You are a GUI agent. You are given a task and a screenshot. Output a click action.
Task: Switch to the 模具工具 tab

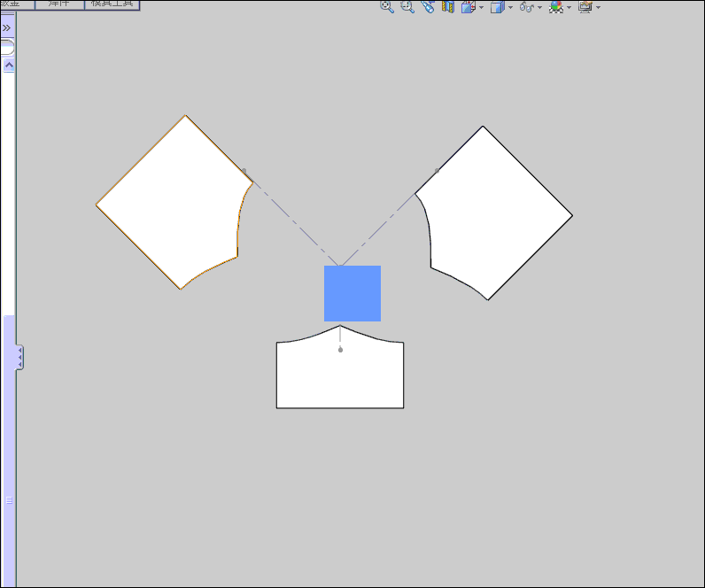[x=112, y=4]
